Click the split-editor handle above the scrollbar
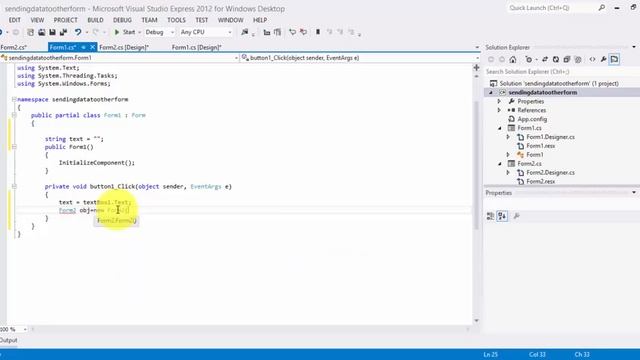This screenshot has width=640, height=360. pyautogui.click(x=476, y=67)
